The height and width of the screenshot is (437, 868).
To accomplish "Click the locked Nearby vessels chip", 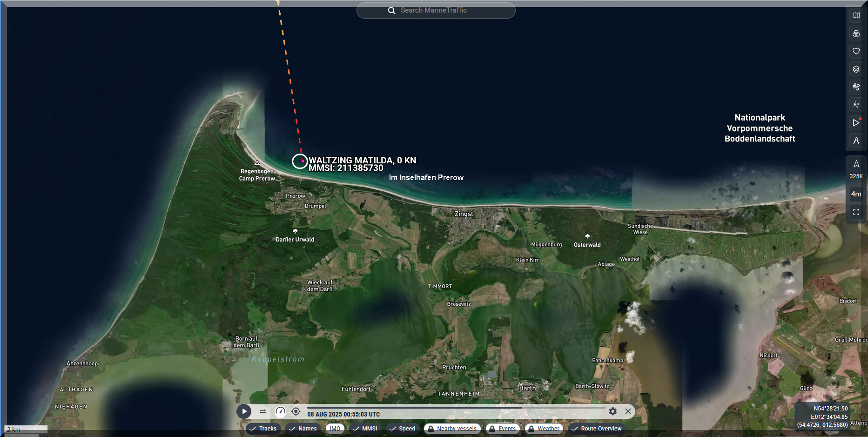I will coord(452,429).
